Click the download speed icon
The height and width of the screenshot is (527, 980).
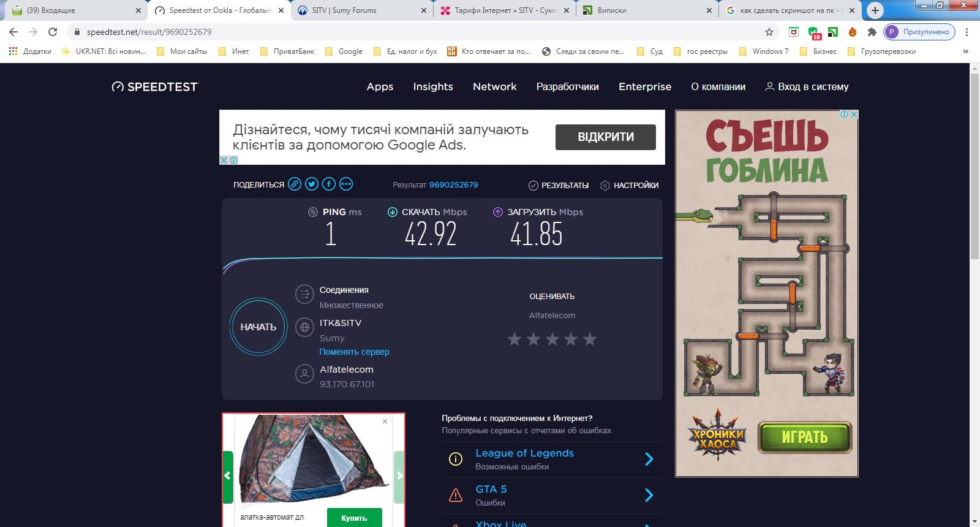(393, 212)
